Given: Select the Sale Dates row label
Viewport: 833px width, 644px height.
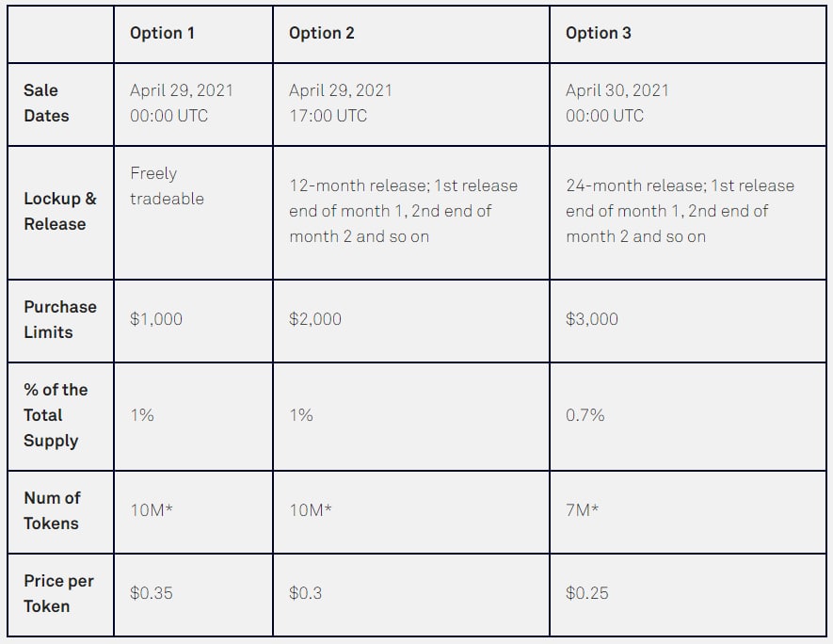Looking at the screenshot, I should click(x=46, y=103).
